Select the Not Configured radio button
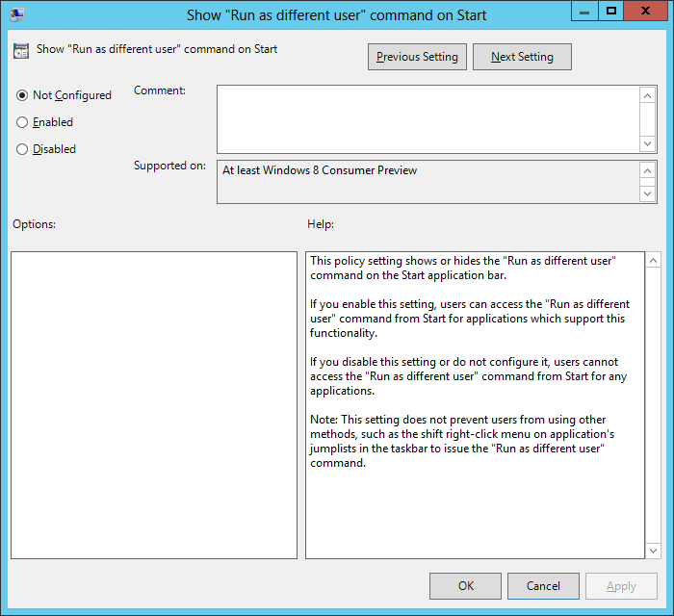Viewport: 674px width, 616px height. click(22, 95)
